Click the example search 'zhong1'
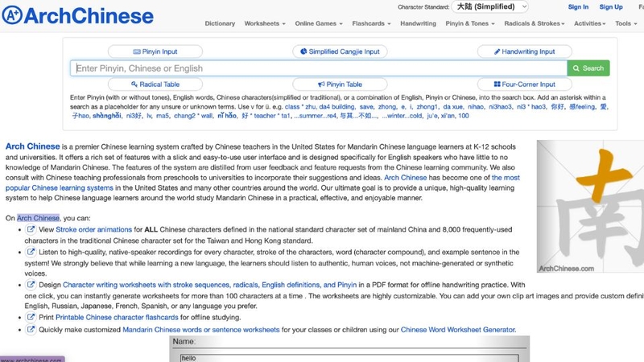The width and height of the screenshot is (644, 362). pyautogui.click(x=427, y=107)
